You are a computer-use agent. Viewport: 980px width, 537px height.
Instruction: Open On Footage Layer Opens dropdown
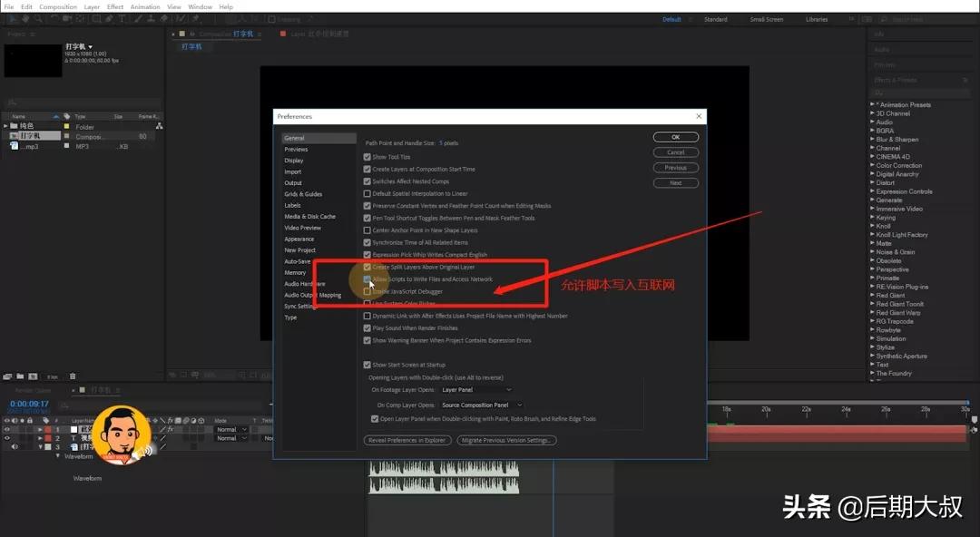click(475, 390)
